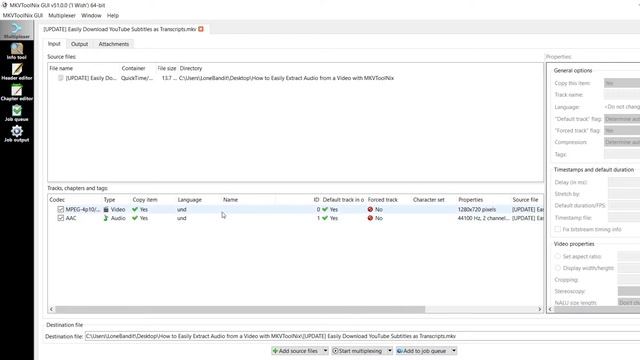
Task: Click the Stretch by input field
Action: pyautogui.click(x=624, y=193)
